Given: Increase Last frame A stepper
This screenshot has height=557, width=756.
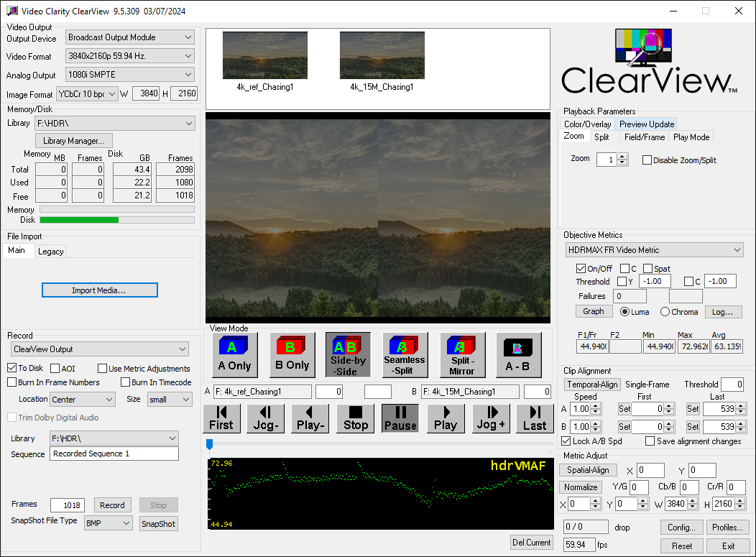Looking at the screenshot, I should point(741,406).
